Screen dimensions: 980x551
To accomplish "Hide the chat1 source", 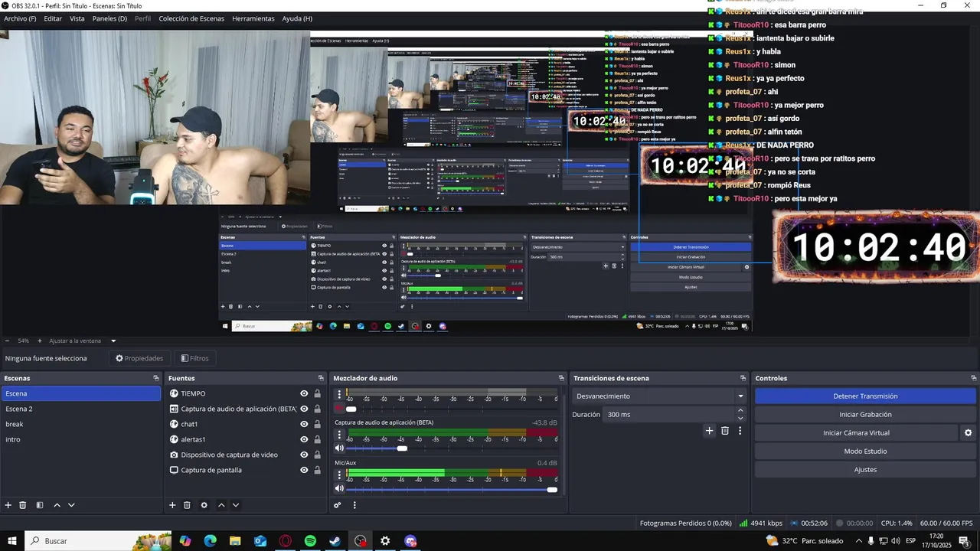I will 304,424.
